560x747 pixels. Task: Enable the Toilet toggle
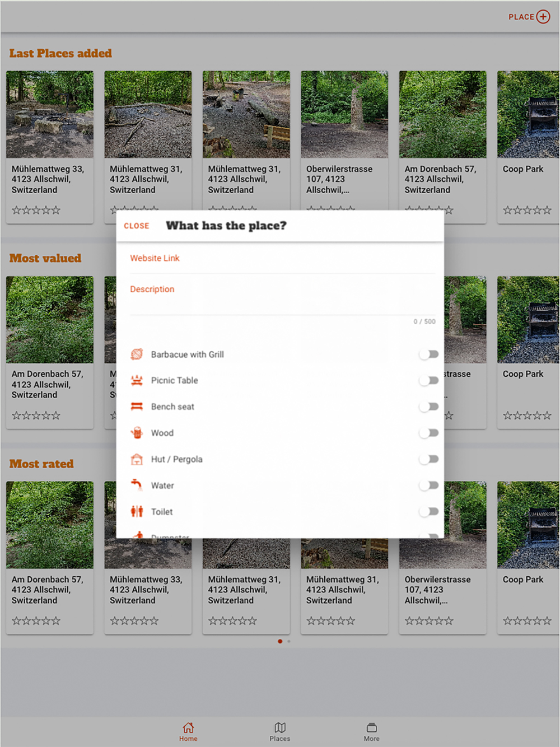[x=429, y=511]
